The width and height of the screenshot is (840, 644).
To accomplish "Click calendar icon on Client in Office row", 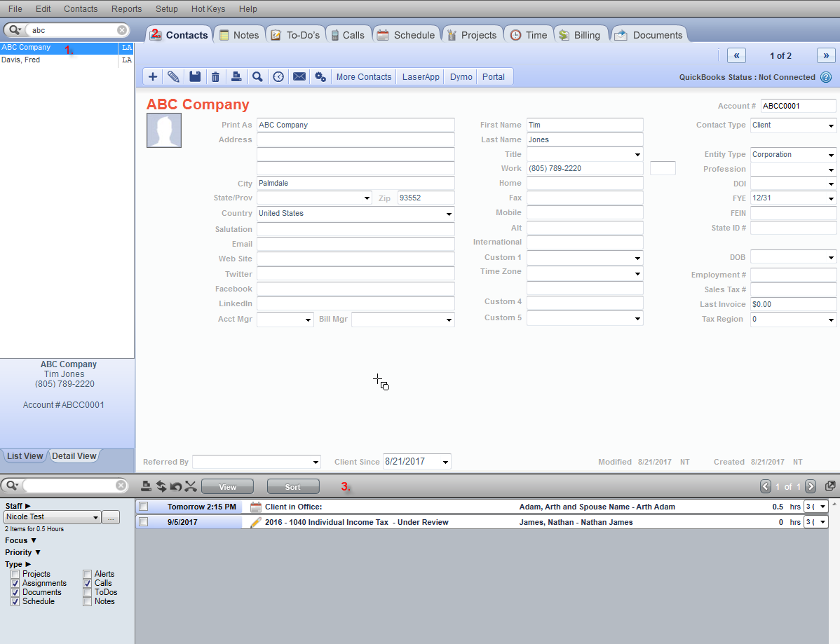I will coord(256,507).
